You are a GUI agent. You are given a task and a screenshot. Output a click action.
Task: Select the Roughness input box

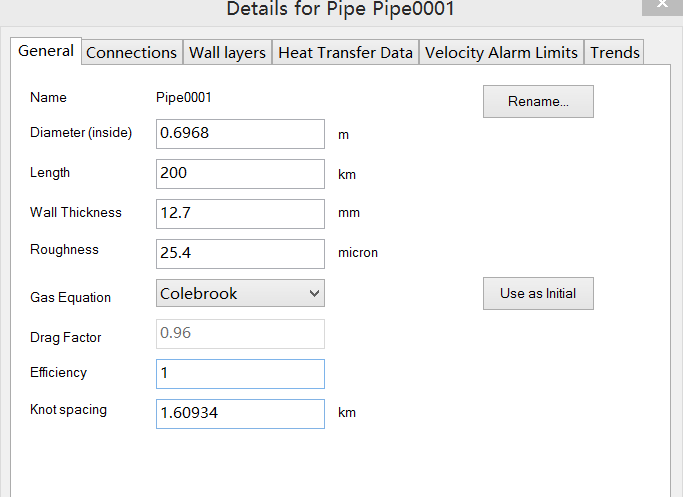(x=240, y=253)
